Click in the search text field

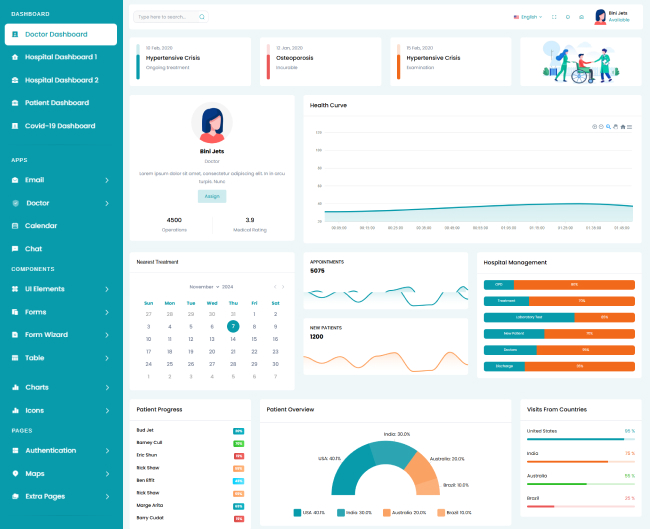pyautogui.click(x=165, y=17)
